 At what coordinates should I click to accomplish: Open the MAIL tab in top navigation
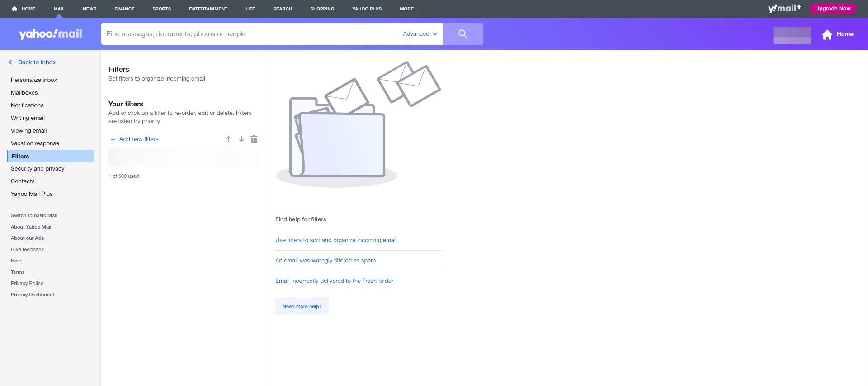(59, 9)
